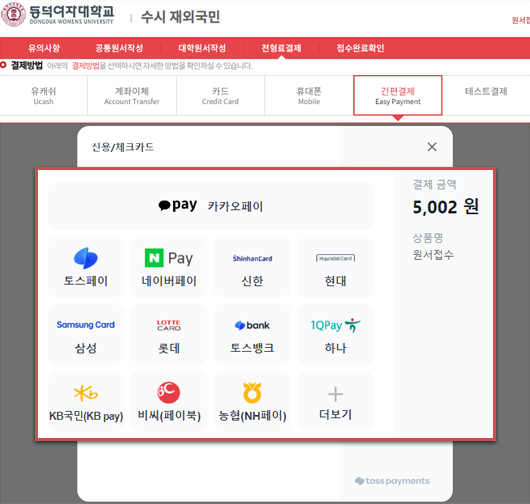Select the Samsung Card option

(x=86, y=334)
